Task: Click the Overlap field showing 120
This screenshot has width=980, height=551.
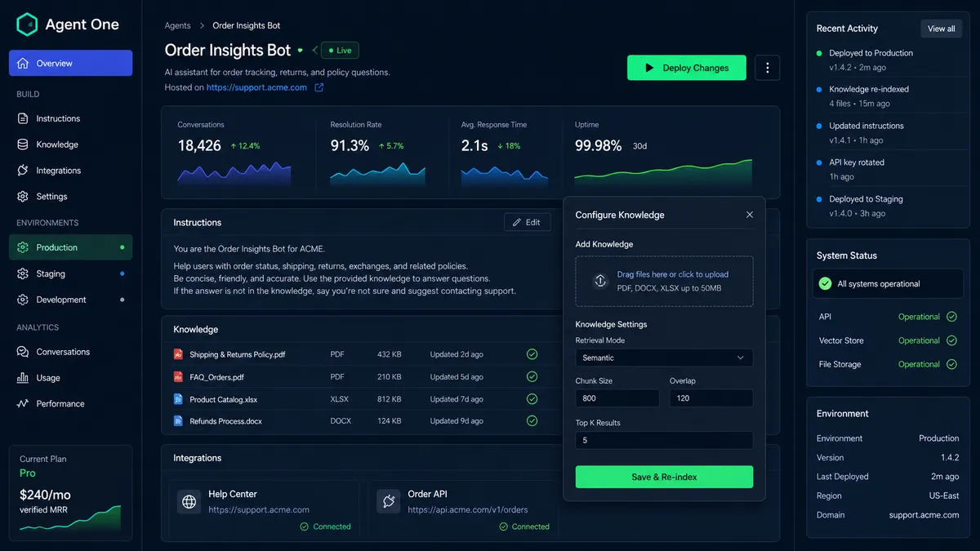Action: tap(711, 398)
